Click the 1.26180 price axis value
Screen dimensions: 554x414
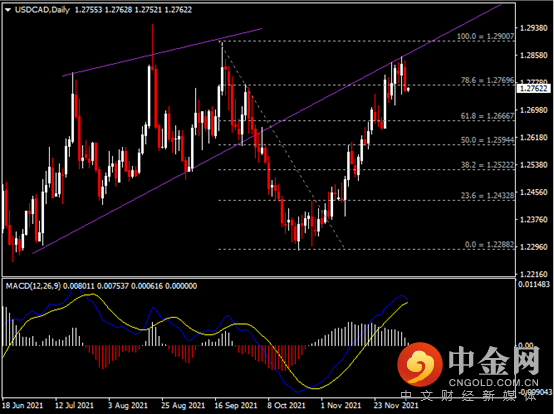pos(534,137)
